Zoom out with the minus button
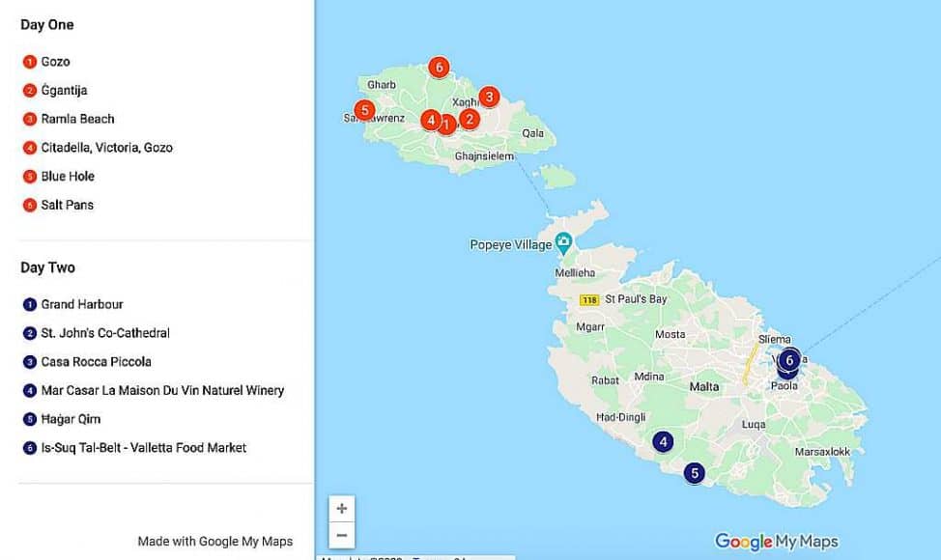The width and height of the screenshot is (941, 560). [x=341, y=535]
